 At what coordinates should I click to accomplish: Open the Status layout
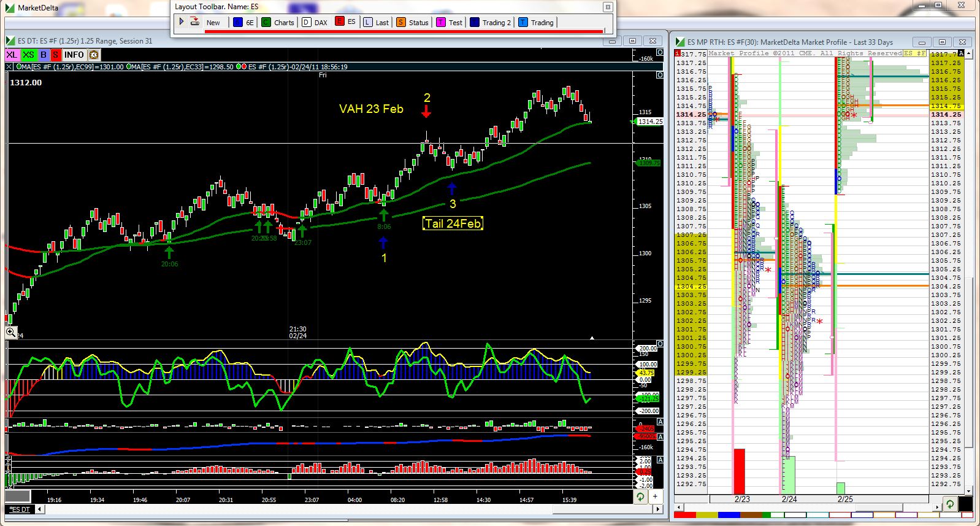coord(419,22)
